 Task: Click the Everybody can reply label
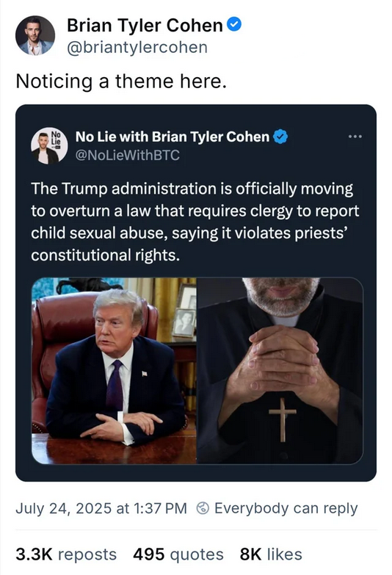[x=286, y=509]
